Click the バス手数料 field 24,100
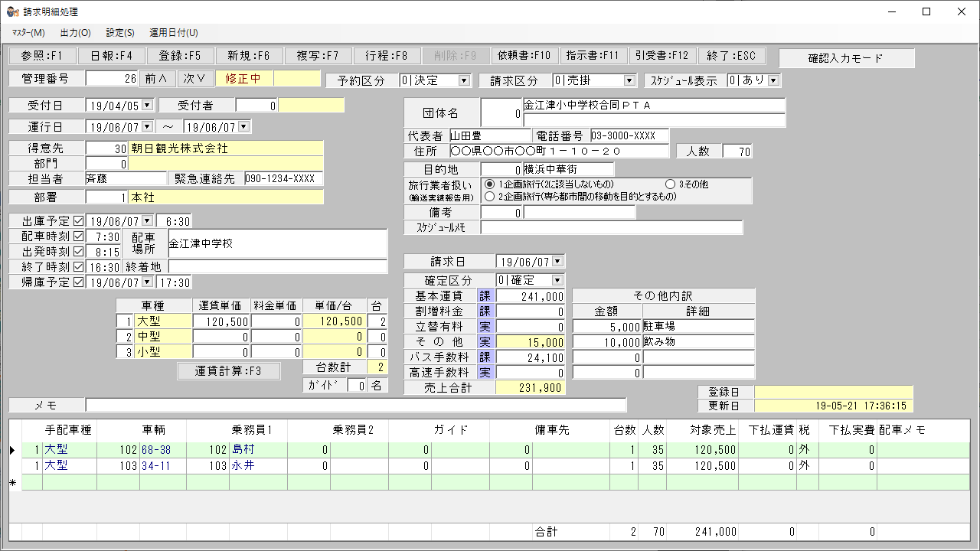Viewport: 980px width, 551px height. [531, 357]
